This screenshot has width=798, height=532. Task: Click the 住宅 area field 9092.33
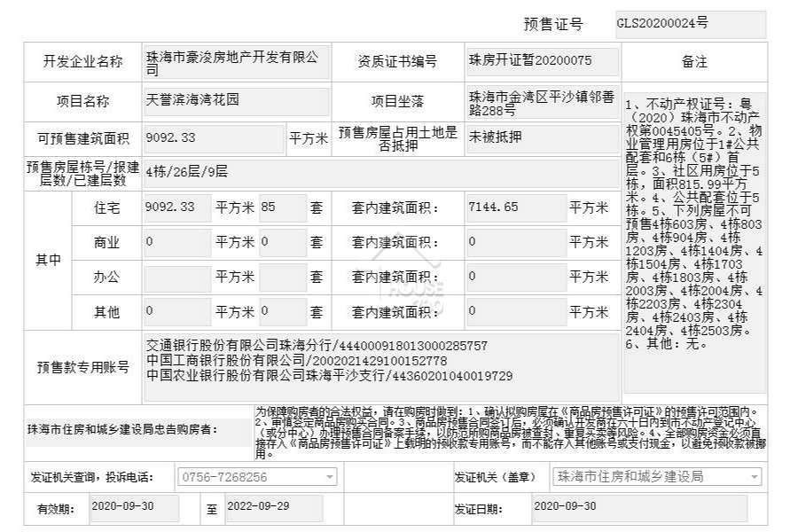[177, 208]
